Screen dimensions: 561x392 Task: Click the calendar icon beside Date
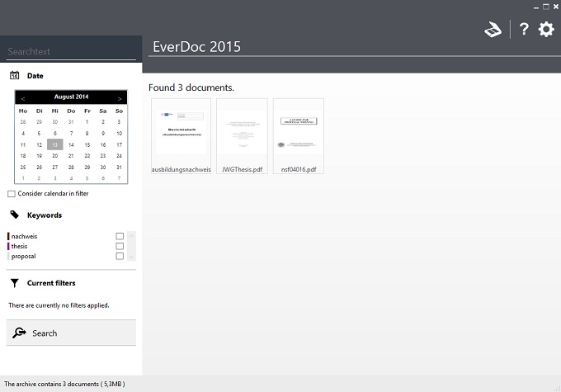pyautogui.click(x=15, y=75)
